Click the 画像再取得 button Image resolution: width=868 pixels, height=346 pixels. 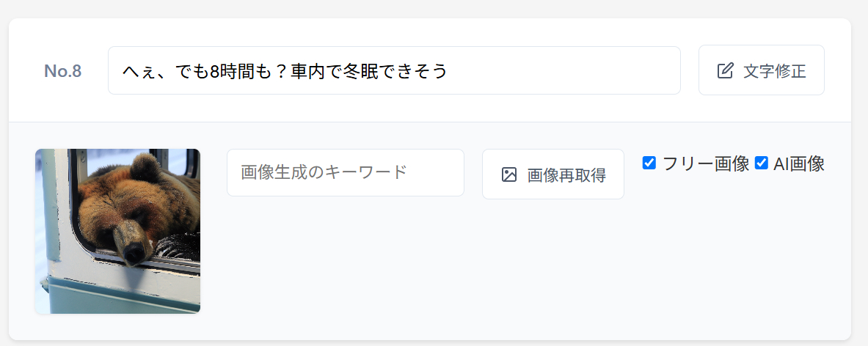click(x=553, y=174)
